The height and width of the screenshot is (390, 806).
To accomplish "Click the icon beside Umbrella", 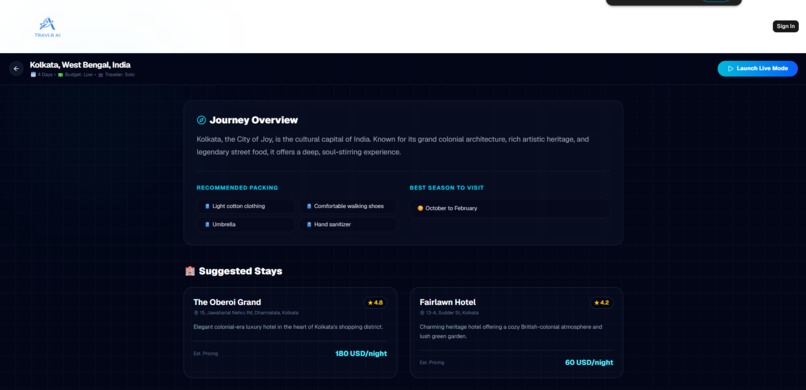I will (207, 225).
